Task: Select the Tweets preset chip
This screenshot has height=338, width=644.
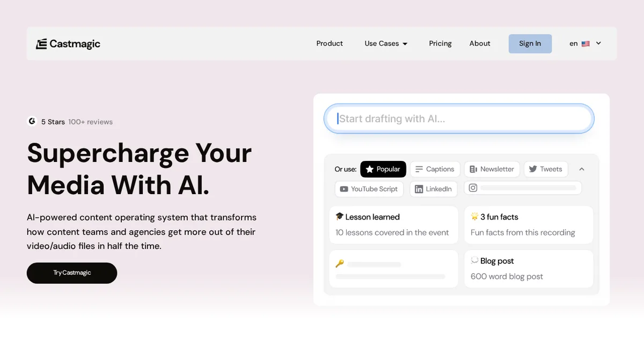Action: tap(546, 169)
